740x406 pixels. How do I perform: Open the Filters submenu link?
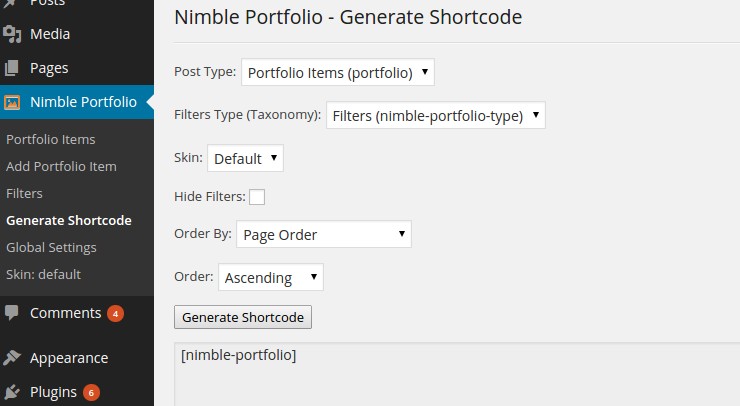(24, 193)
